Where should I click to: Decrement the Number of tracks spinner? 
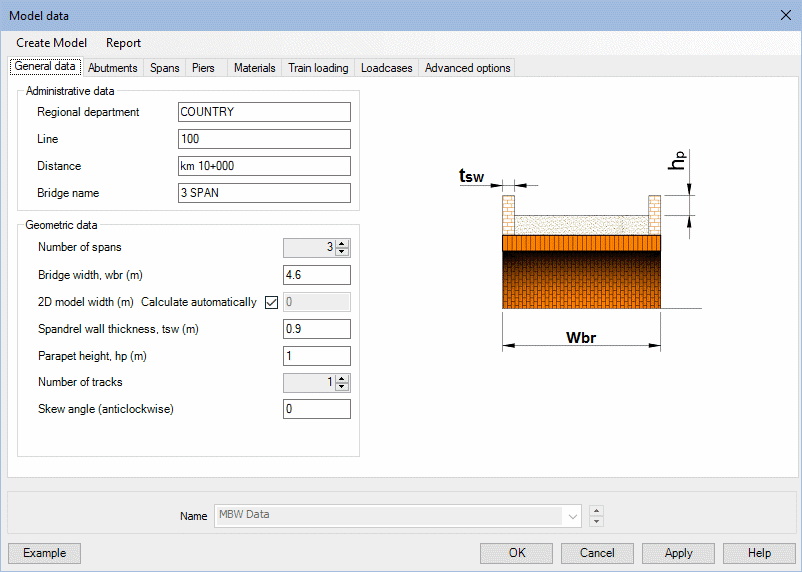point(343,387)
